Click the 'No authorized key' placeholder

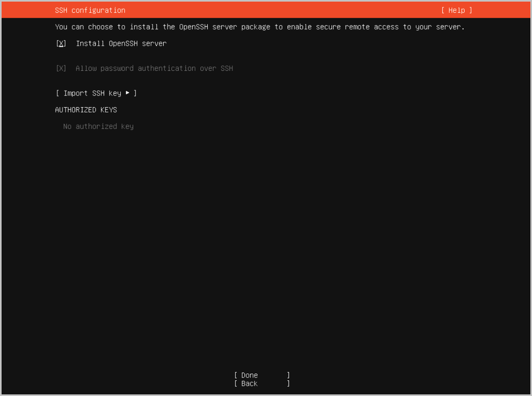coord(98,127)
